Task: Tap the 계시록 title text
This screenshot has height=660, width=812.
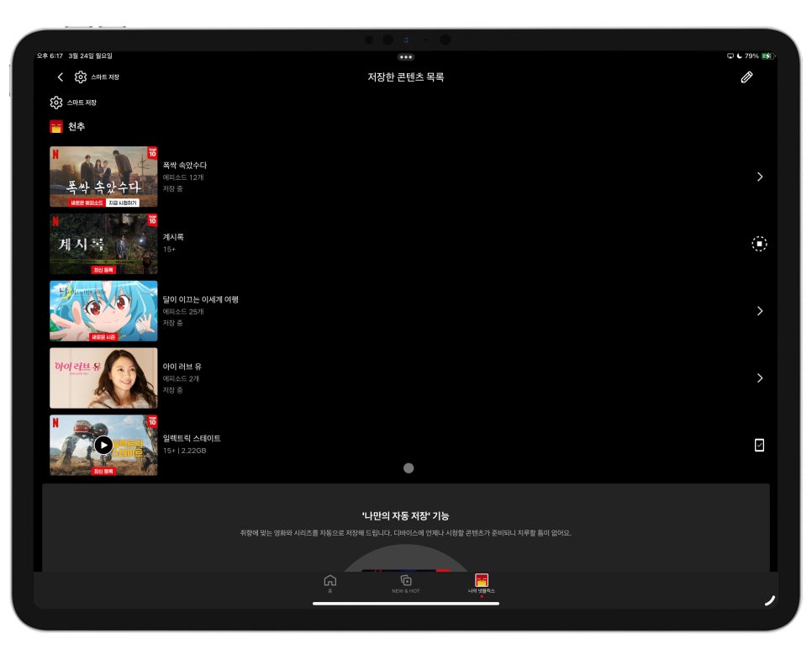Action: click(173, 237)
